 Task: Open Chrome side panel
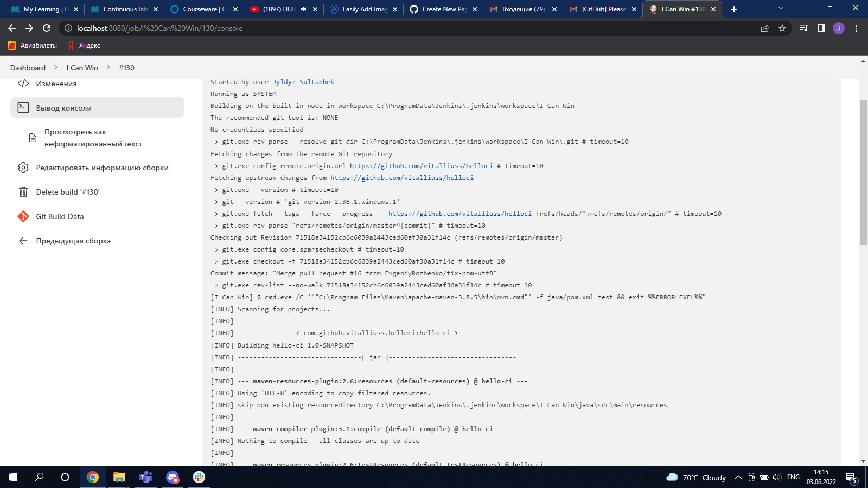tap(821, 28)
